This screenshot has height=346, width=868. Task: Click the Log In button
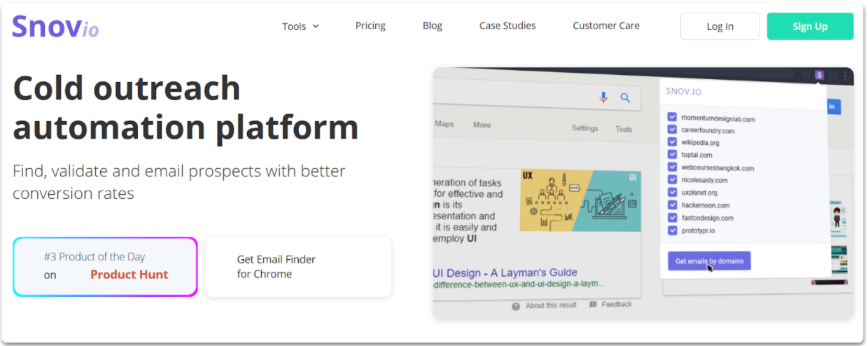720,27
